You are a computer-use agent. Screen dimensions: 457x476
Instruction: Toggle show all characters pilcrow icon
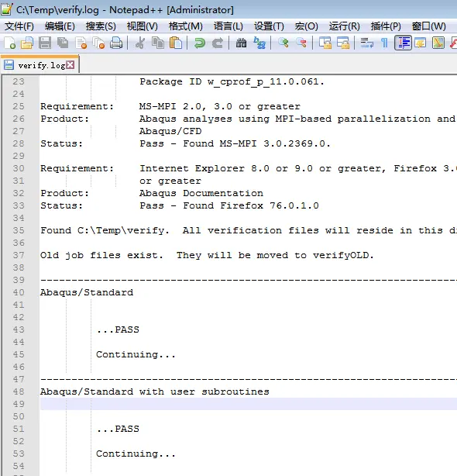coord(384,43)
